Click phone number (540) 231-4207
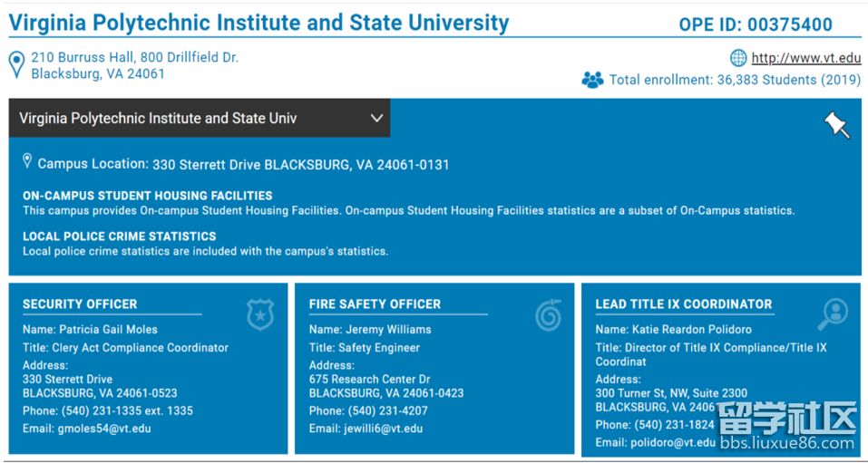This screenshot has width=868, height=463. (387, 411)
